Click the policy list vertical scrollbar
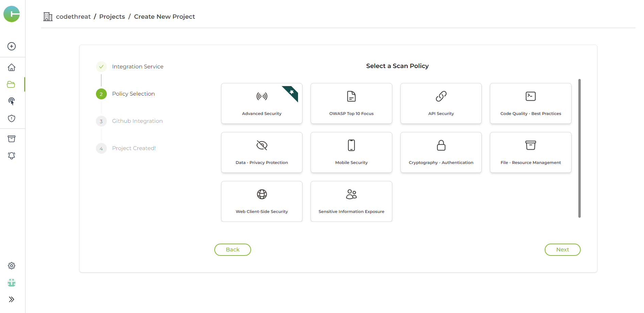This screenshot has height=313, width=644. (579, 148)
